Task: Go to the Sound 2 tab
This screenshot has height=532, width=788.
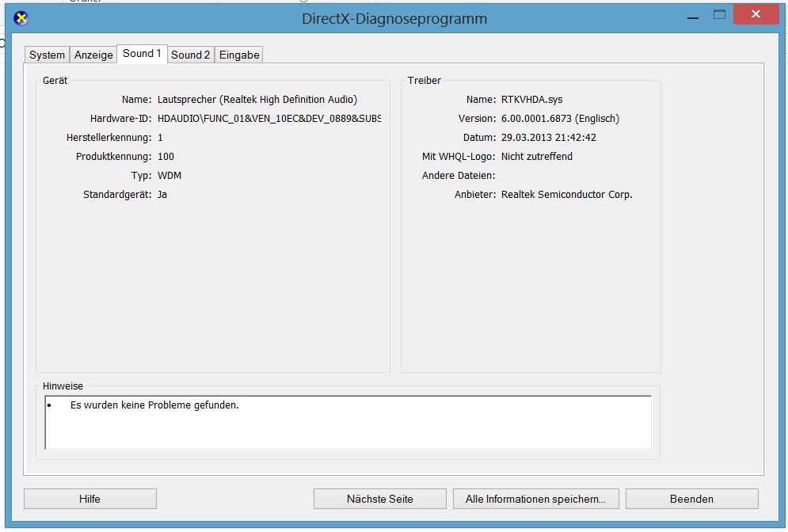Action: click(x=191, y=55)
